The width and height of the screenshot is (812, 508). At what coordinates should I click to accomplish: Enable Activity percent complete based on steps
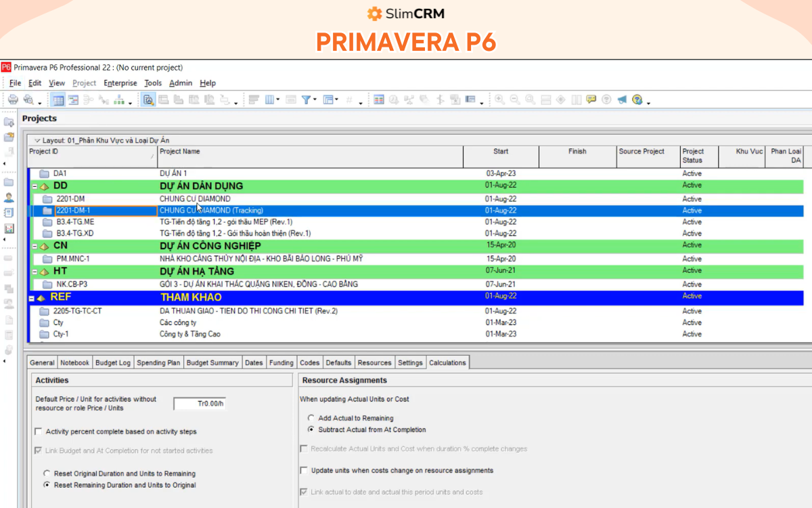tap(38, 431)
